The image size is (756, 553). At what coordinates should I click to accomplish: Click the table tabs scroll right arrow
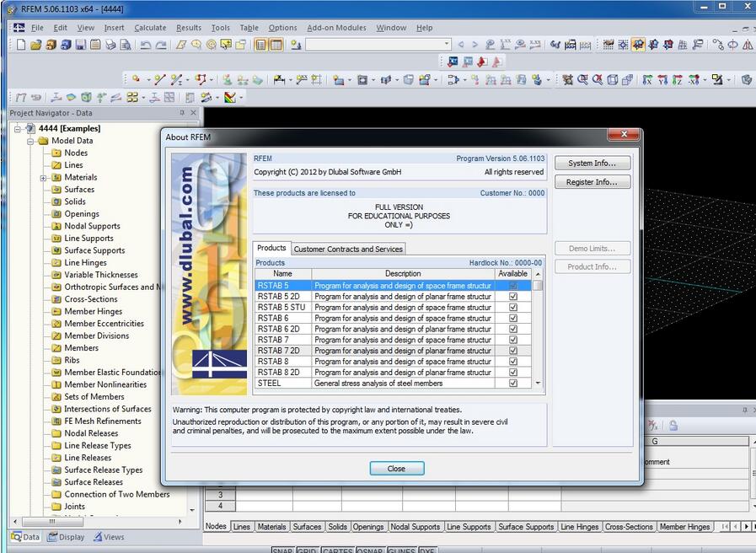(x=747, y=527)
